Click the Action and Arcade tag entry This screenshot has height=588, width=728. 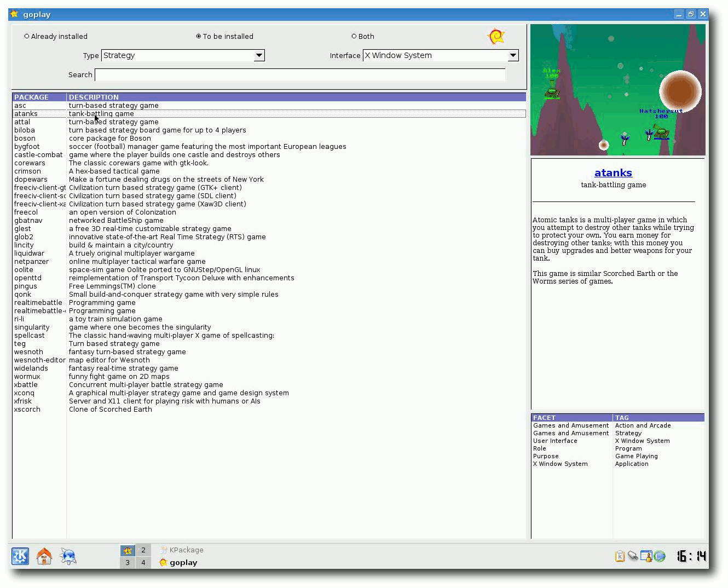point(643,425)
